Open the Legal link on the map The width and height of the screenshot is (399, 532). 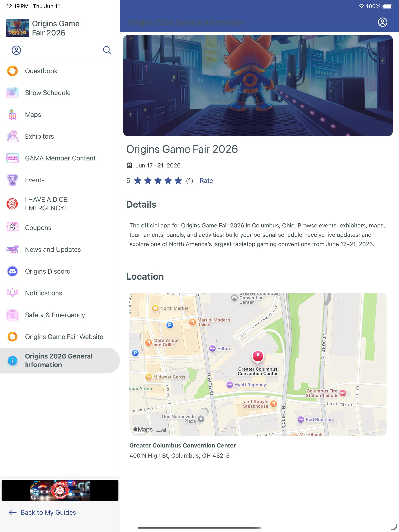pyautogui.click(x=161, y=430)
